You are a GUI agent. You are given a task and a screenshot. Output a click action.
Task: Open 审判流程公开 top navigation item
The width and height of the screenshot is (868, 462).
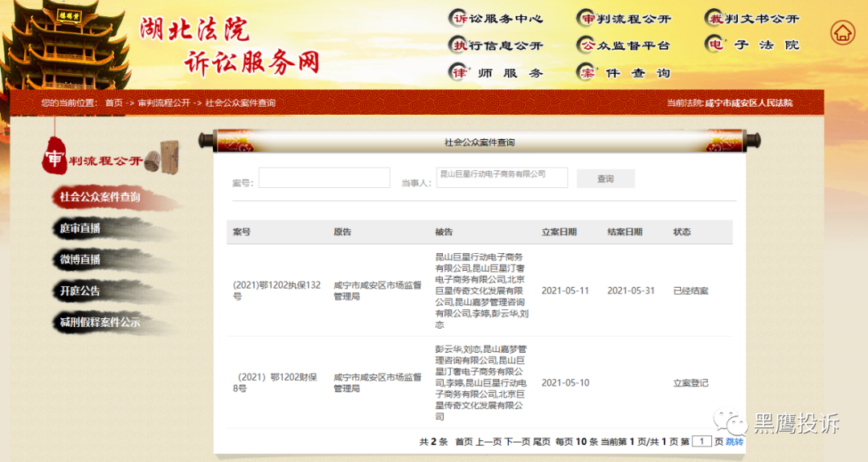click(x=624, y=18)
